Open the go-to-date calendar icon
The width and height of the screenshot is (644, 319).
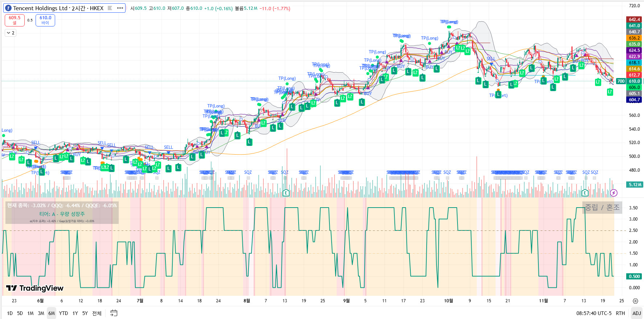pyautogui.click(x=114, y=313)
